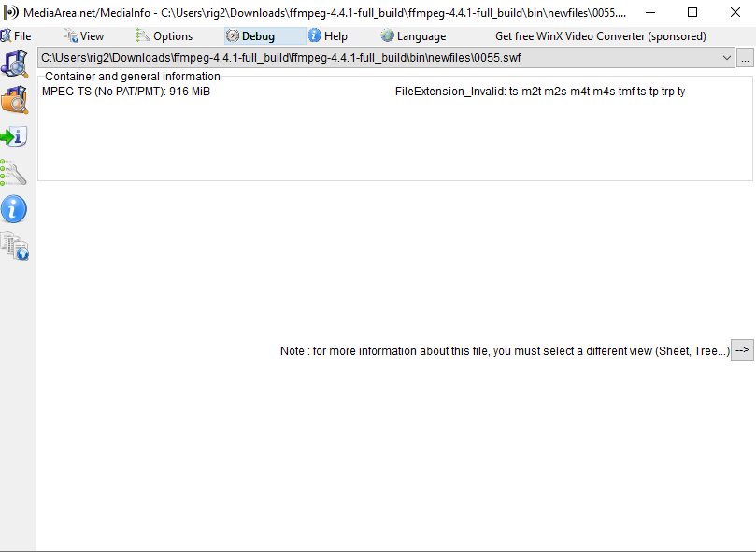Click the file path combo box text
The image size is (756, 552).
click(281, 58)
